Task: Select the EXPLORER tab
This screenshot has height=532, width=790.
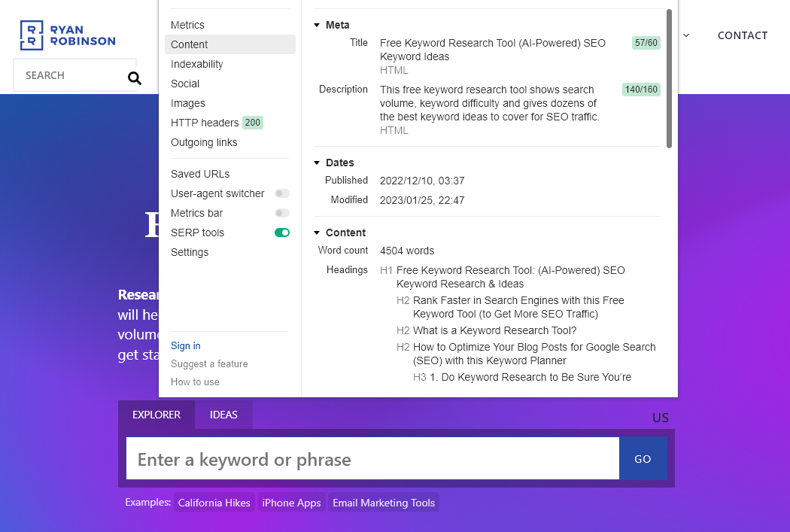Action: click(156, 415)
